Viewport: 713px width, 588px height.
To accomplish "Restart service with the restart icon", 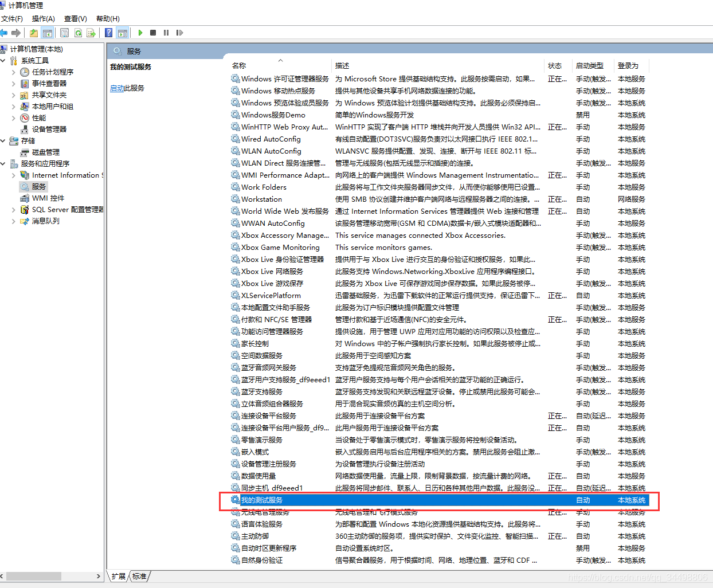I will pos(179,33).
